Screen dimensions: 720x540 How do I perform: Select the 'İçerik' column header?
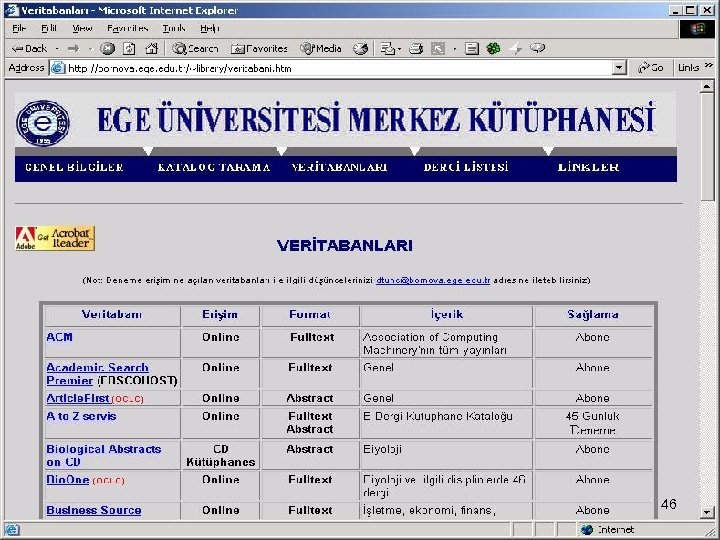pos(447,315)
